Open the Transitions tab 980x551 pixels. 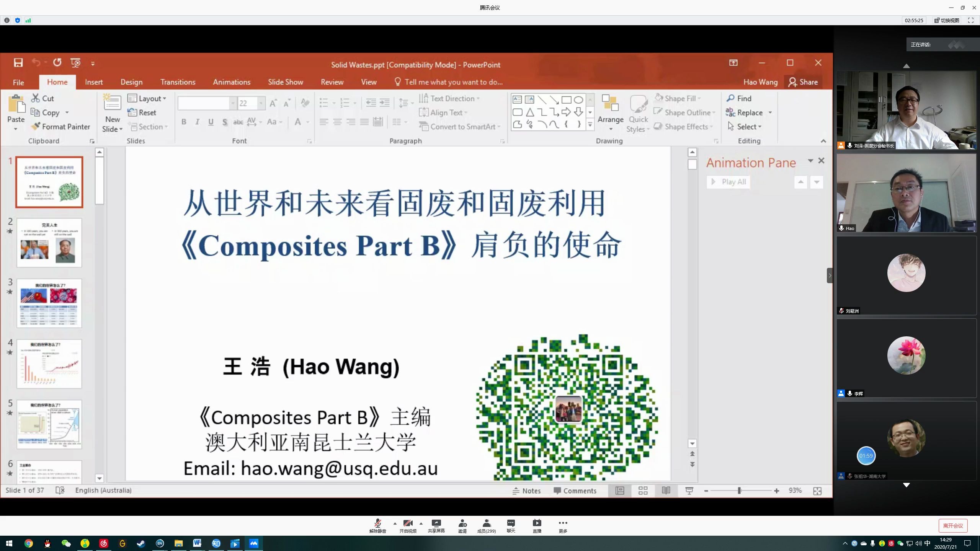[x=178, y=82]
